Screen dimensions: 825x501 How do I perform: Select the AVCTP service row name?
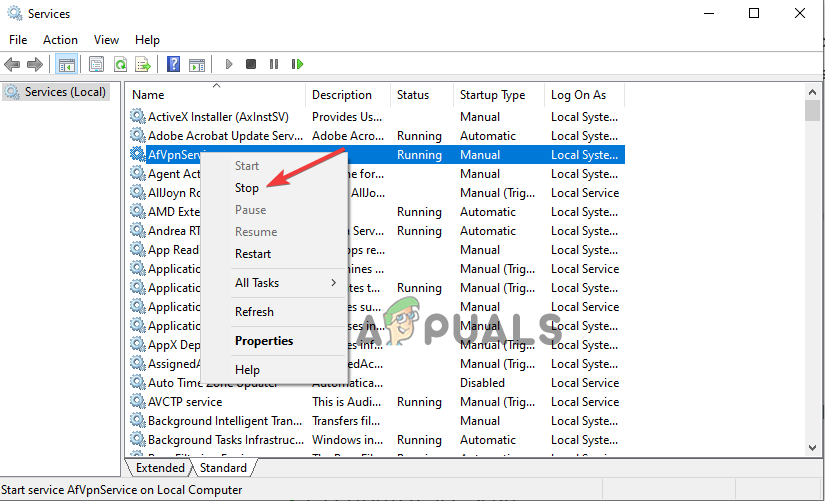point(185,402)
